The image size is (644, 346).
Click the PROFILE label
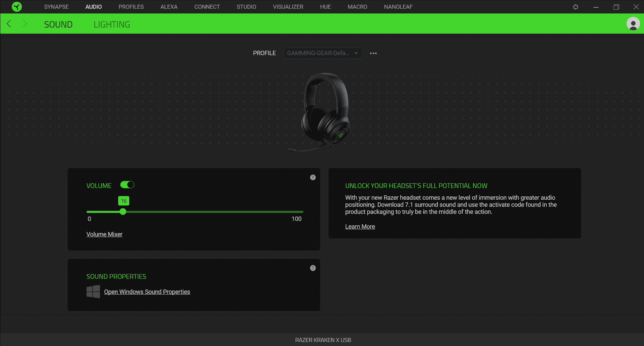[x=264, y=53]
